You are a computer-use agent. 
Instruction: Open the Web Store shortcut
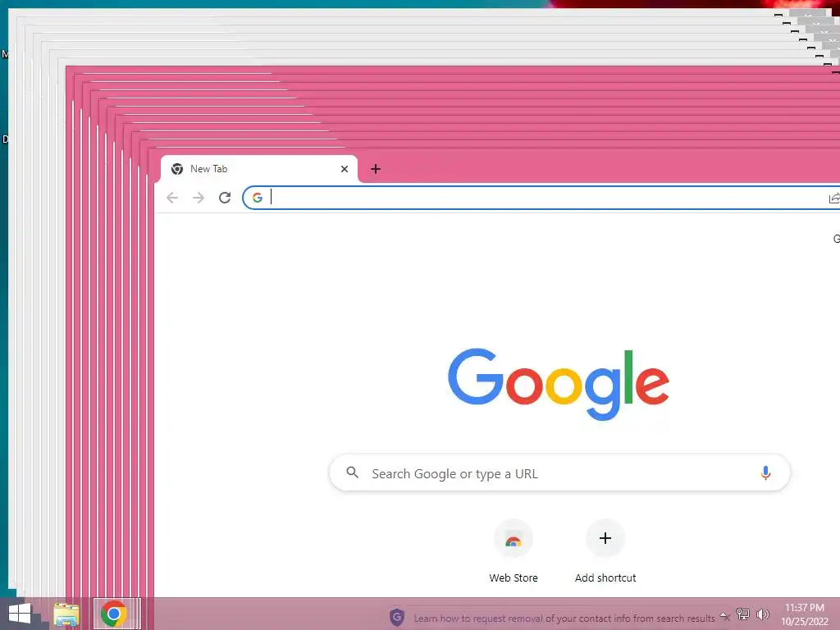pos(514,552)
